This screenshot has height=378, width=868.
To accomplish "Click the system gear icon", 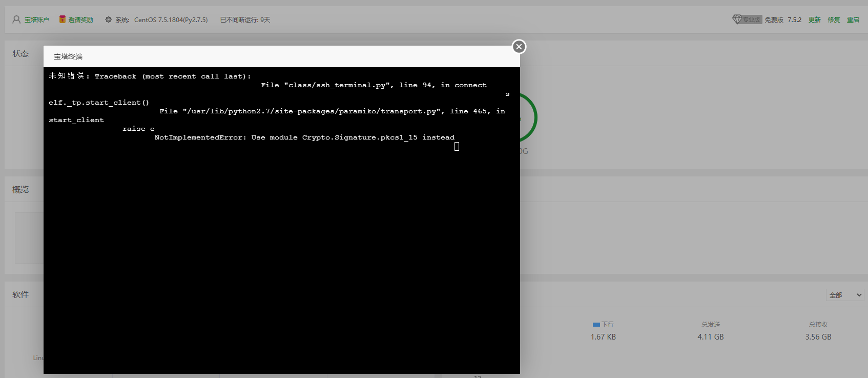I will 109,19.
